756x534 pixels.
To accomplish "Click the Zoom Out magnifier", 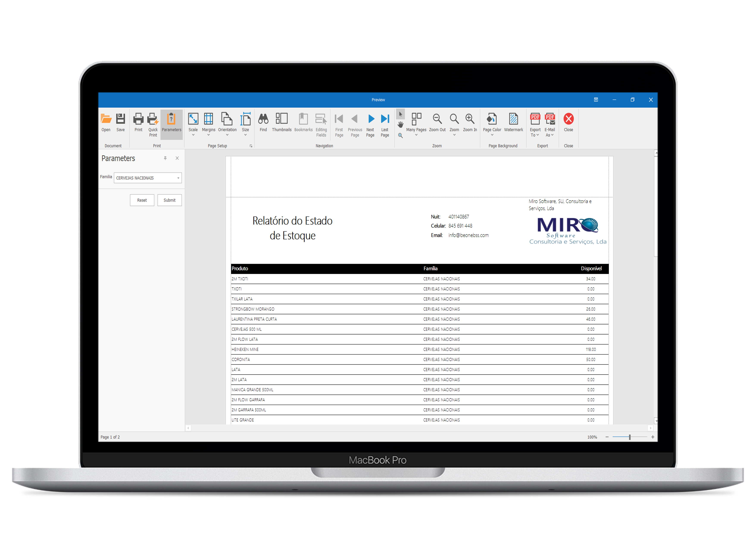I will 437,122.
